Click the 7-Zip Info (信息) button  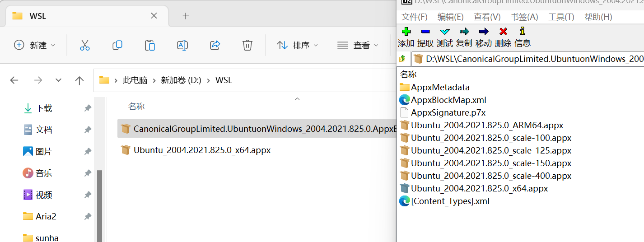tap(523, 37)
